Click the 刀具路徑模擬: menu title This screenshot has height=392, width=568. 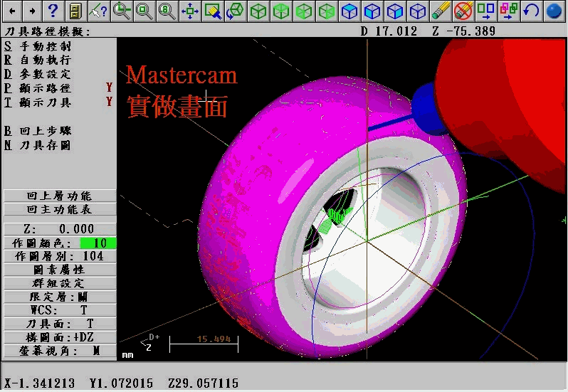[x=48, y=31]
